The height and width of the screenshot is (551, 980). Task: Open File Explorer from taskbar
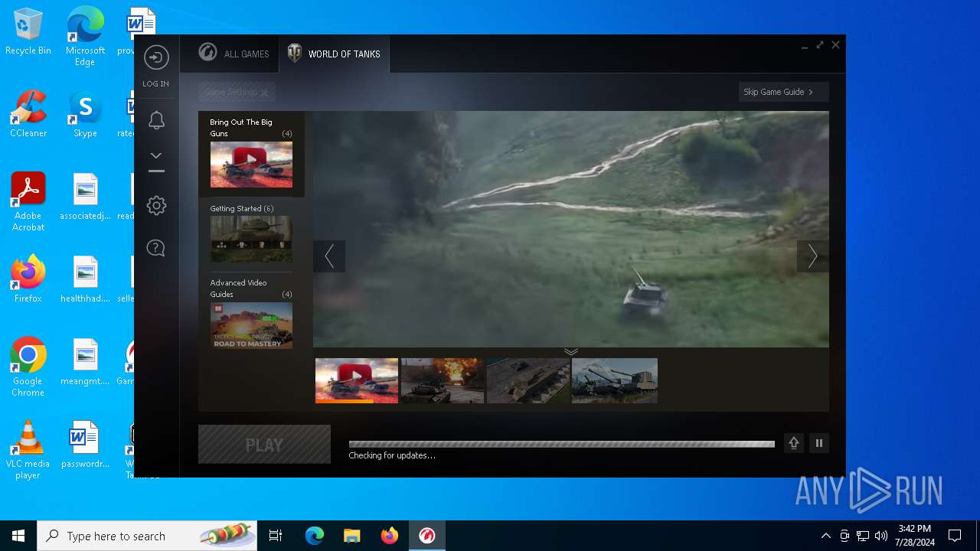pyautogui.click(x=351, y=536)
